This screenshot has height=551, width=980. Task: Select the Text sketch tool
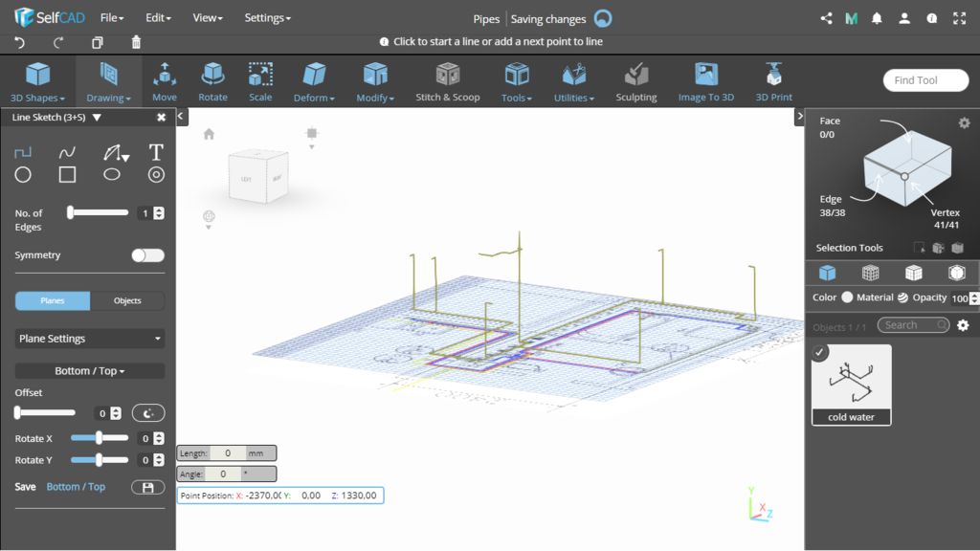pyautogui.click(x=156, y=152)
